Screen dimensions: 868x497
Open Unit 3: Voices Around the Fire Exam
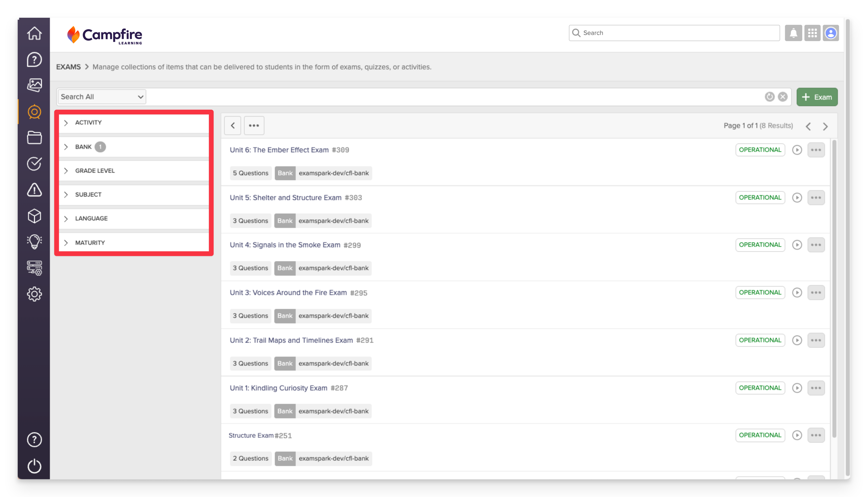pos(288,293)
